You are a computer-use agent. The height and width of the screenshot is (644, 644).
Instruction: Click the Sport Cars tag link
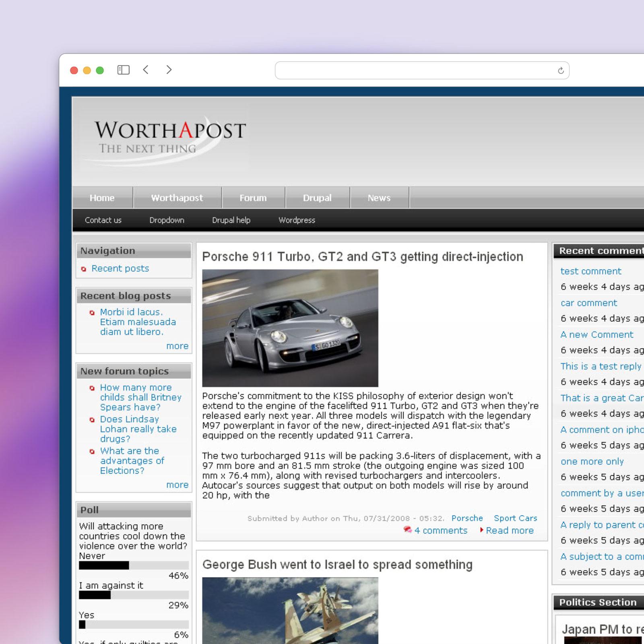point(515,518)
